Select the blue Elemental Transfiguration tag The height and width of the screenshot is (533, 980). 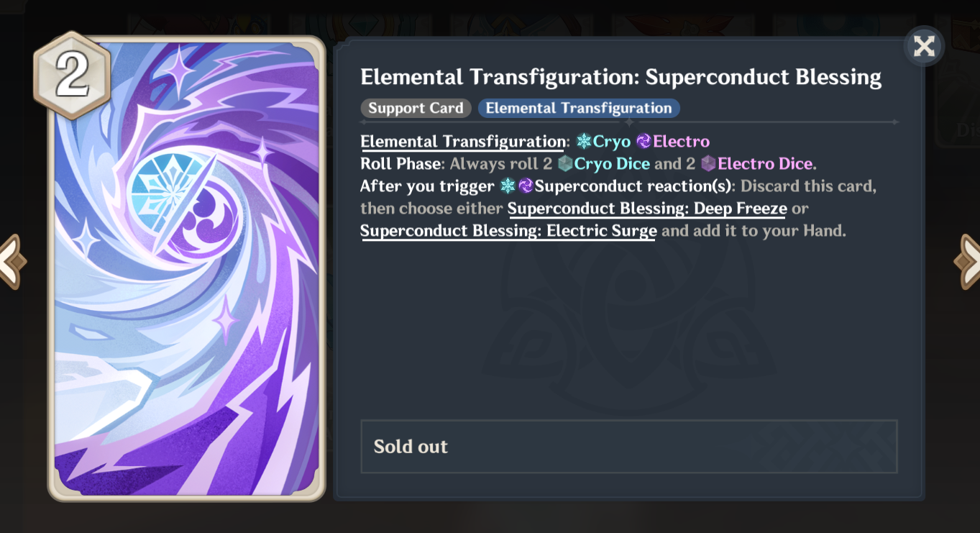pos(579,108)
